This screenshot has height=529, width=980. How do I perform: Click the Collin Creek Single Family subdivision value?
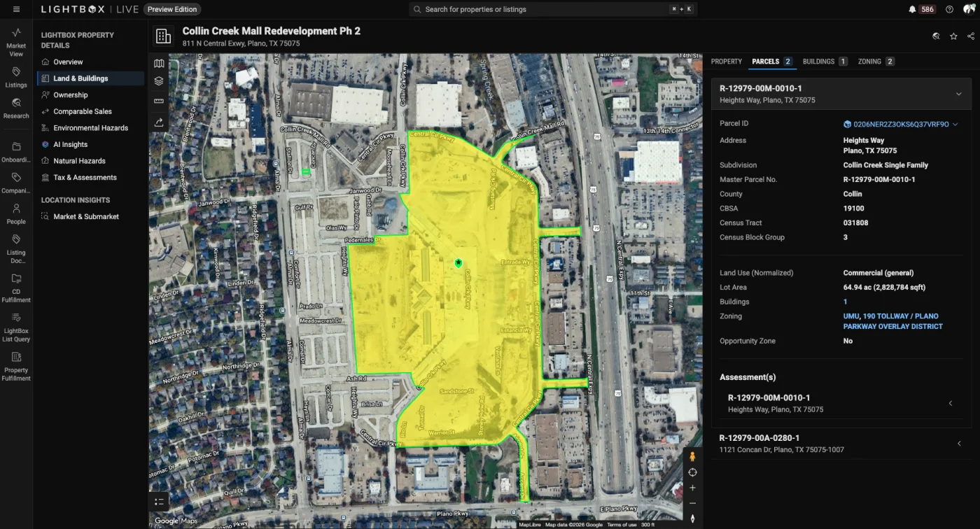[x=885, y=165]
